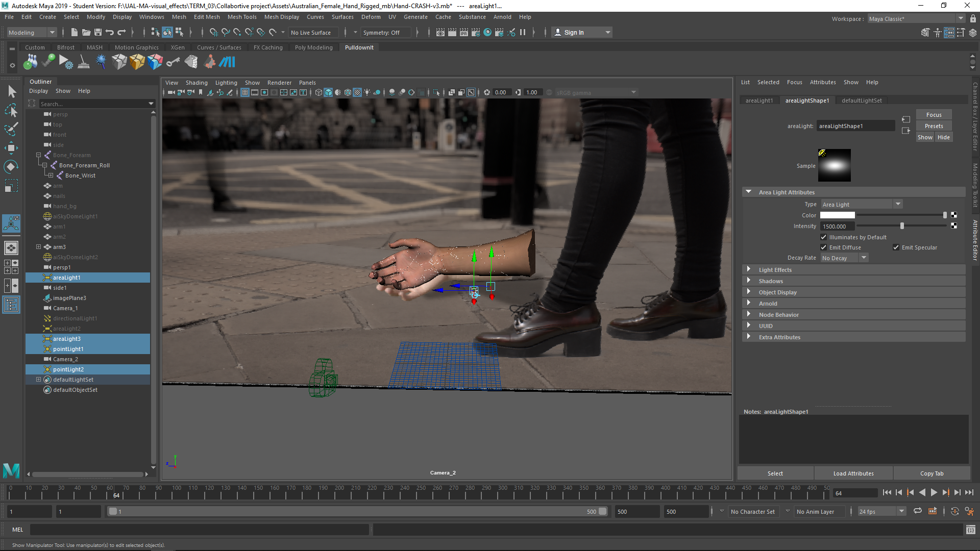
Task: Click the Load Attributes button
Action: pyautogui.click(x=853, y=473)
